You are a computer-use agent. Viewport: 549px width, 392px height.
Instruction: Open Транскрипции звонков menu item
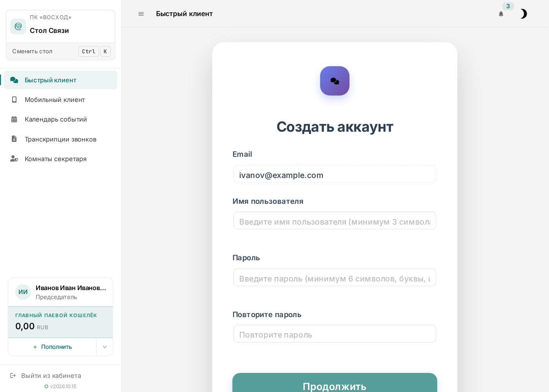[x=61, y=139]
